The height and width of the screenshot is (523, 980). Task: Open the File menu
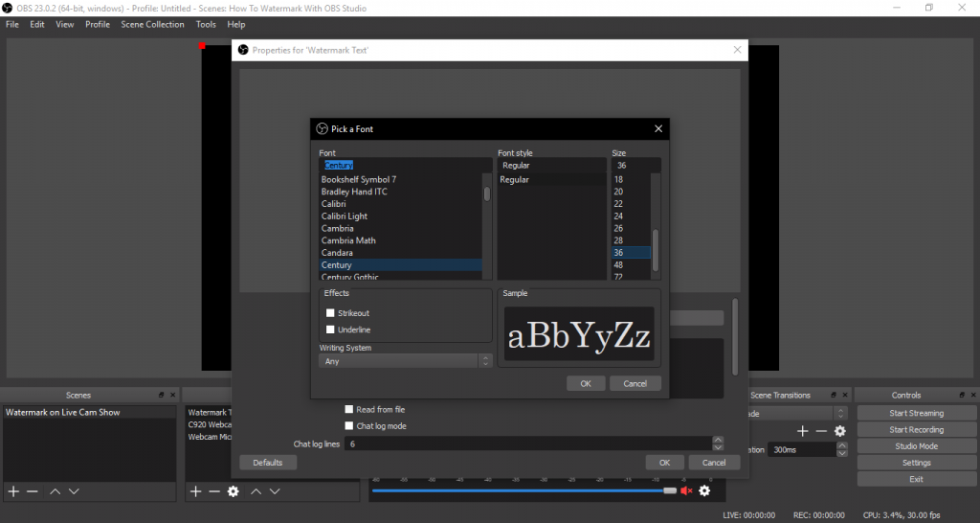click(x=11, y=24)
